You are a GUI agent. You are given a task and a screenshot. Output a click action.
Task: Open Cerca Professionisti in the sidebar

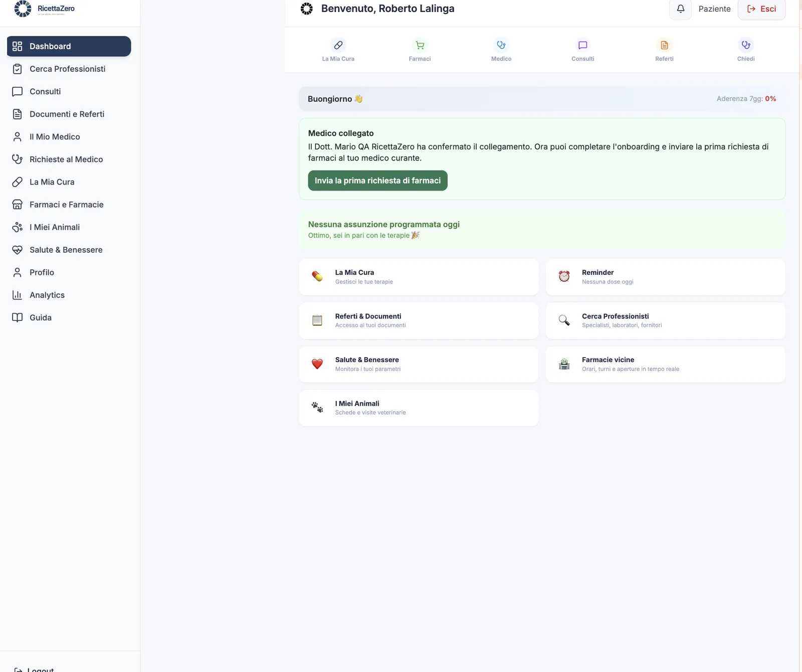point(69,69)
